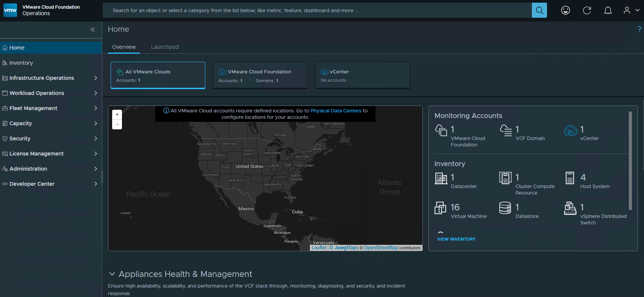Click the United States map label
The image size is (644, 297).
click(x=249, y=166)
